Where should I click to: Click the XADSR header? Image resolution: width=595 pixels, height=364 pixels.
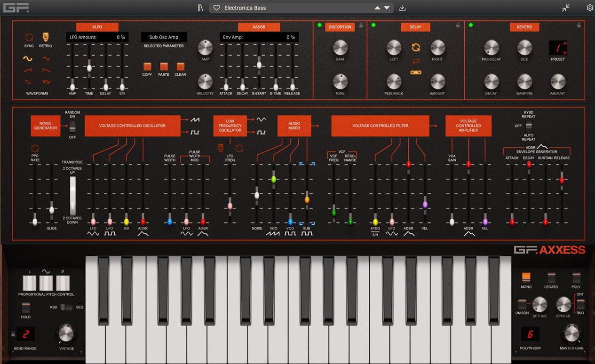pyautogui.click(x=259, y=27)
